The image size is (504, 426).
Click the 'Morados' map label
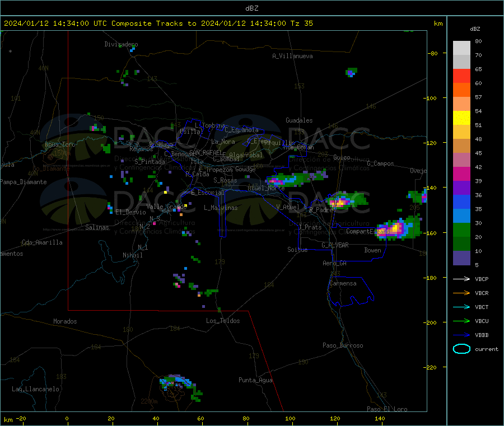(x=66, y=321)
